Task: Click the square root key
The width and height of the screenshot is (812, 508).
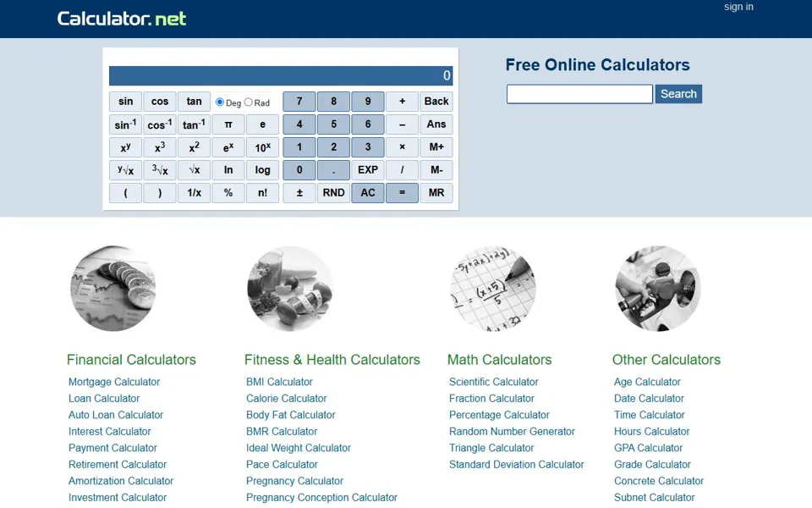Action: (x=194, y=170)
